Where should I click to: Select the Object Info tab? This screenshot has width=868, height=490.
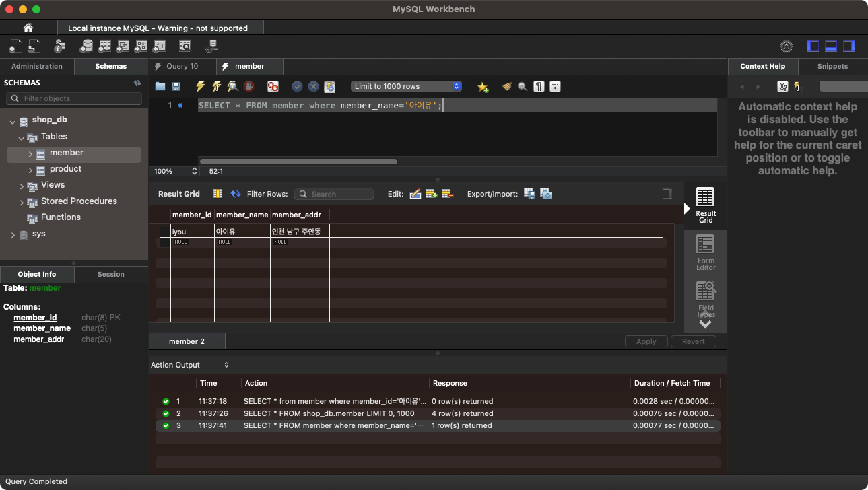coord(37,274)
